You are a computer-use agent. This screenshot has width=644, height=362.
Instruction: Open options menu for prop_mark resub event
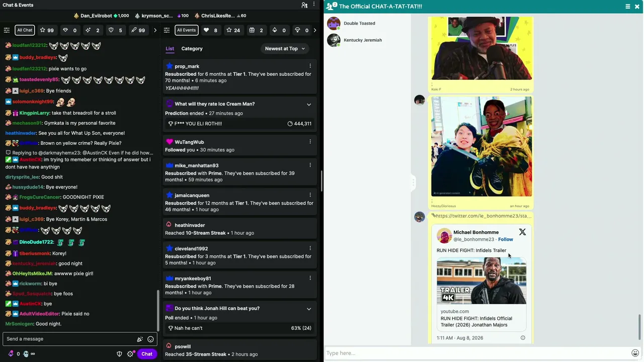click(310, 66)
